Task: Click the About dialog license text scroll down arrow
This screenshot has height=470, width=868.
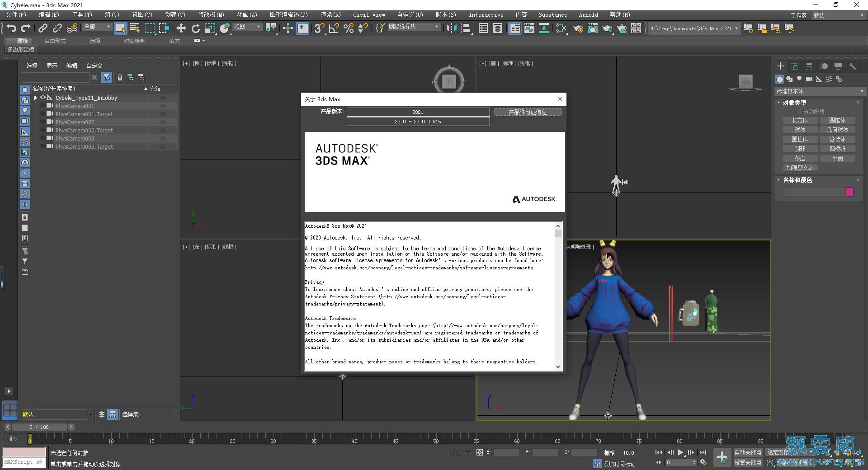Action: 558,367
